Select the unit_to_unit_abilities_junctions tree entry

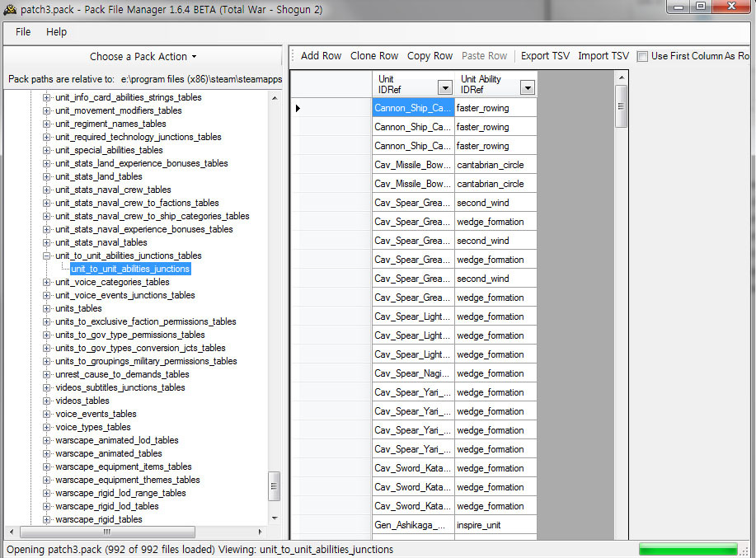click(x=130, y=269)
